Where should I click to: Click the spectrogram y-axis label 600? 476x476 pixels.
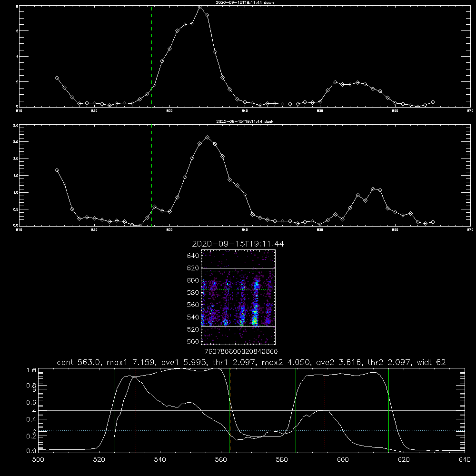tap(193, 280)
